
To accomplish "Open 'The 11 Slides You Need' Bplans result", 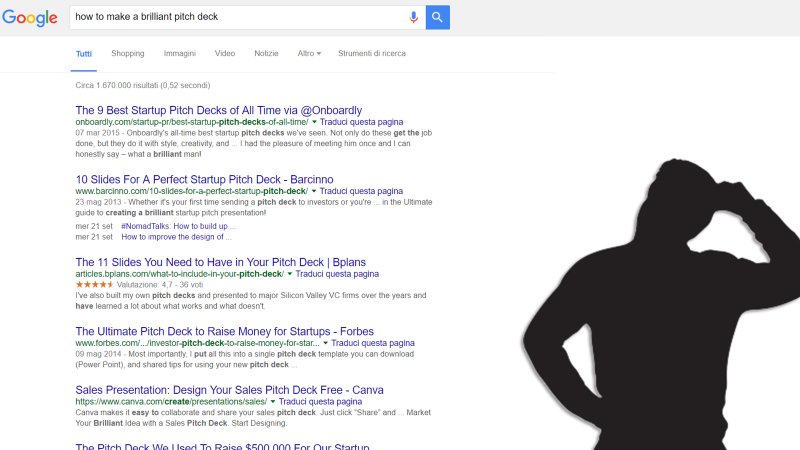I will point(220,262).
